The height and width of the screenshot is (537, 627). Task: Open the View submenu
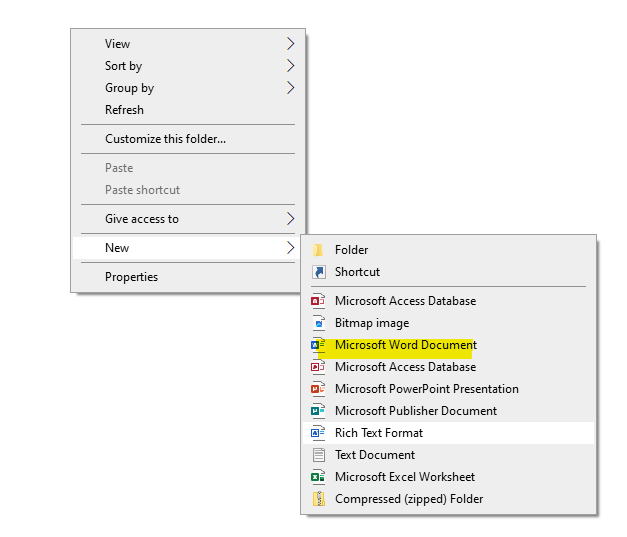(x=188, y=44)
